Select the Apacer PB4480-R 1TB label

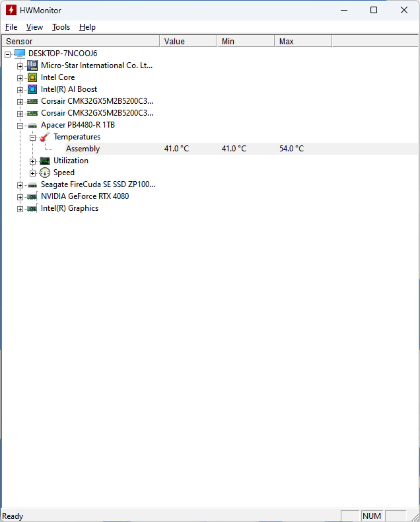click(78, 125)
